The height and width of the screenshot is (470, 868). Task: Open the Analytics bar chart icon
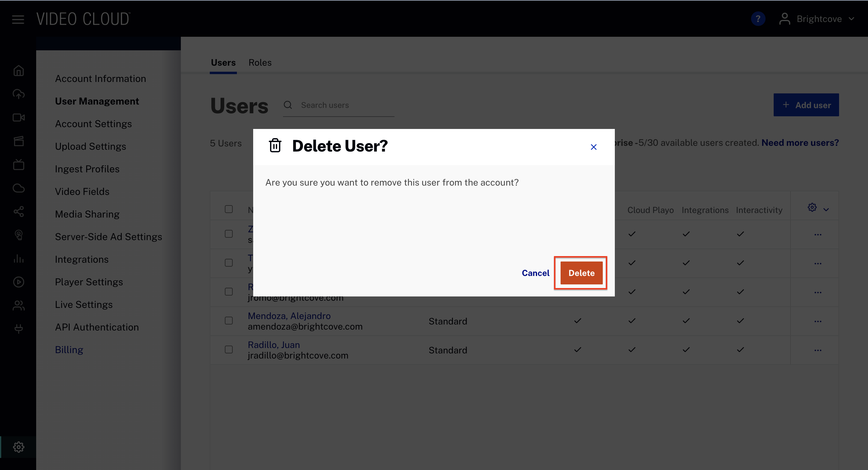tap(18, 258)
